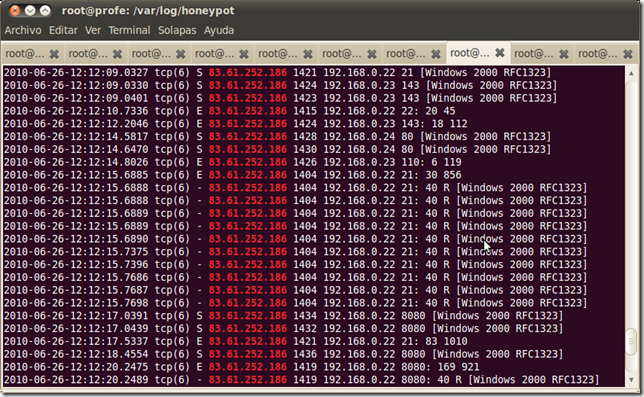Close the ninth root@ tab via its X

(x=564, y=54)
